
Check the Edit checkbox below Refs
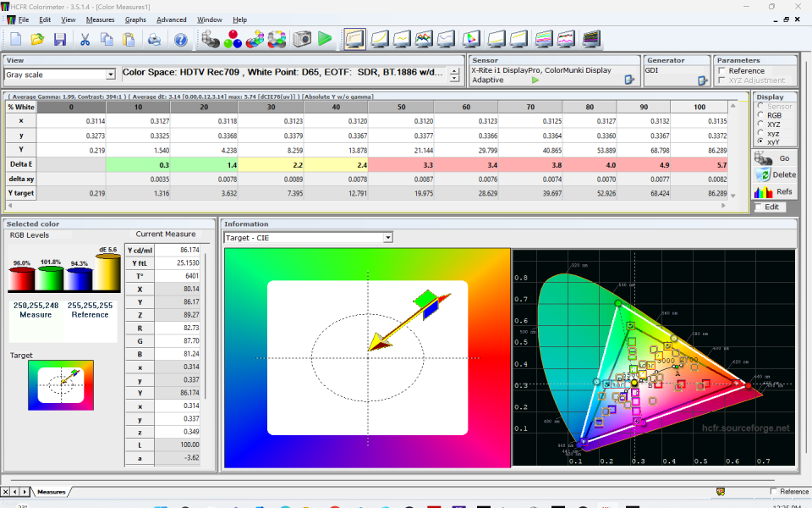(759, 207)
